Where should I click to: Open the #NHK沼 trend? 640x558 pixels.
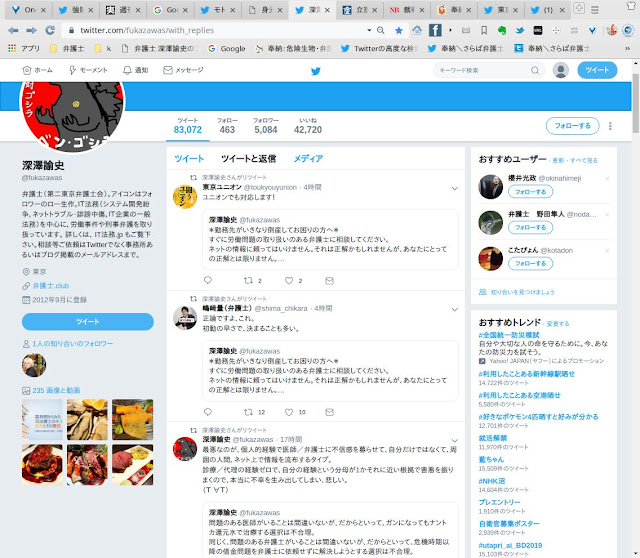coord(492,481)
